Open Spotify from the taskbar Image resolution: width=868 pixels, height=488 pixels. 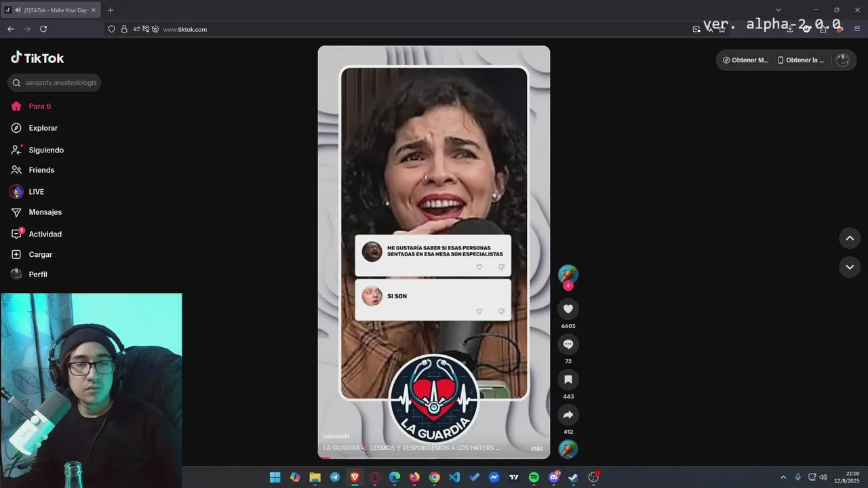[534, 477]
